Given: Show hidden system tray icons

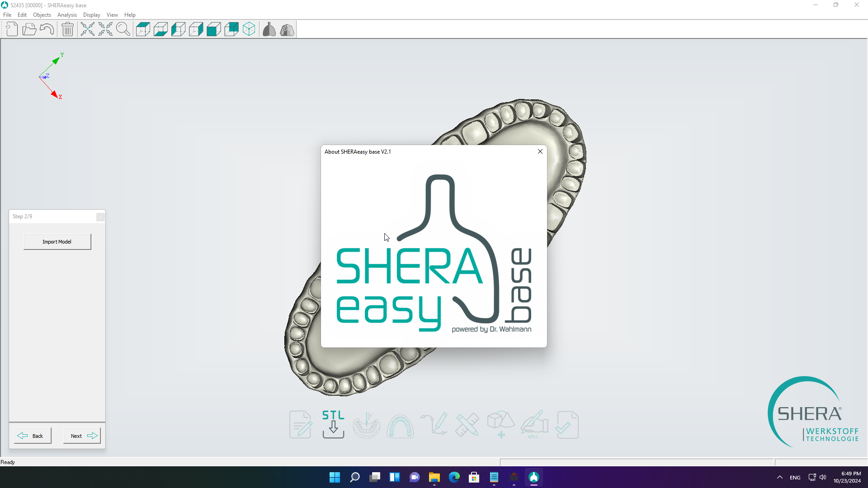Looking at the screenshot, I should [780, 477].
